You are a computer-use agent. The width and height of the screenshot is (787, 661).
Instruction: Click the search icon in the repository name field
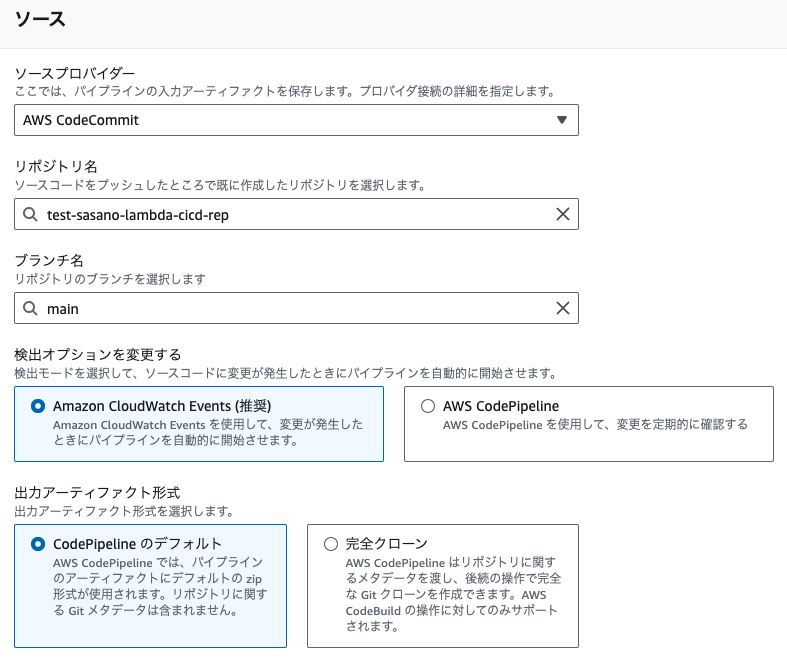[x=30, y=215]
